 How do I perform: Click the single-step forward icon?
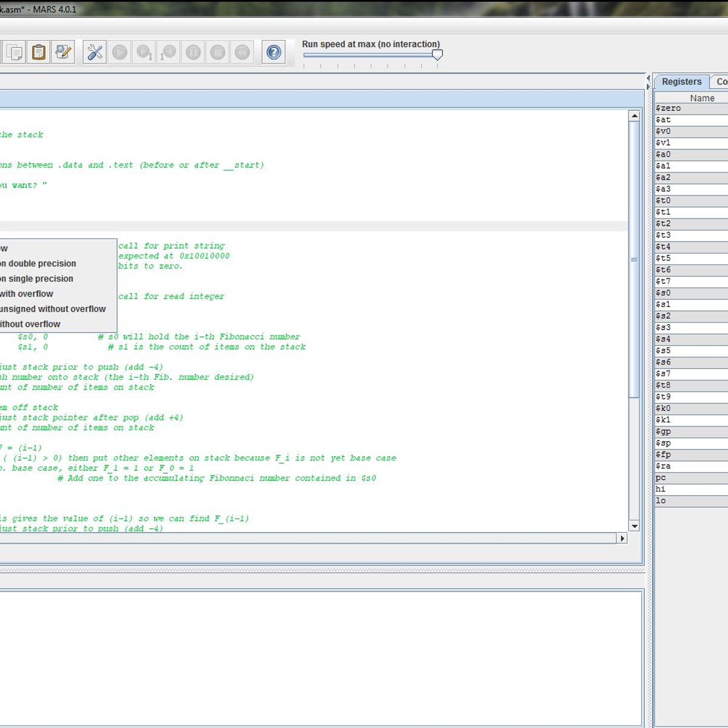[144, 53]
